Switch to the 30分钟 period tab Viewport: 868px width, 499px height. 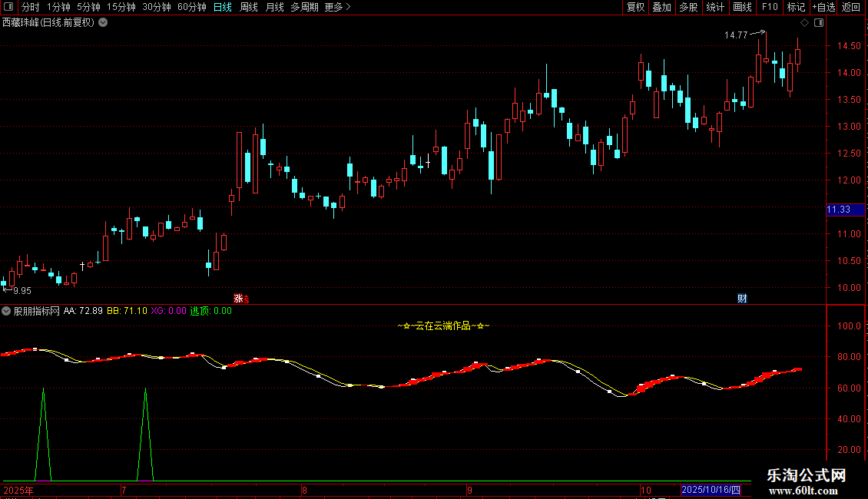pyautogui.click(x=157, y=7)
